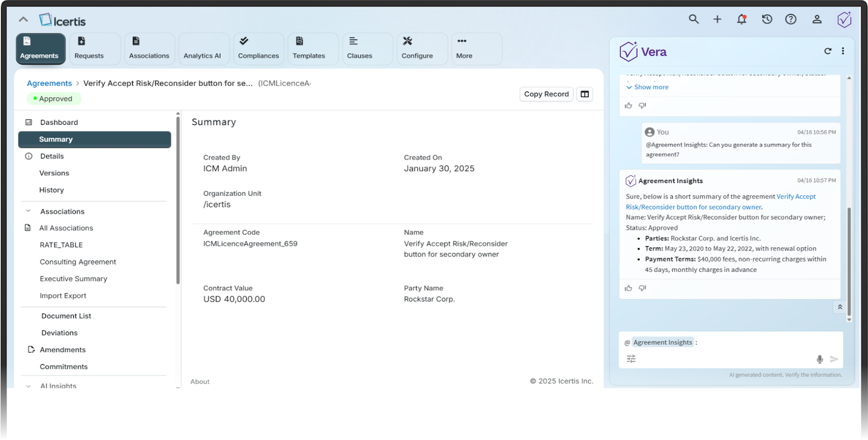
Task: Click the Agreement Insights tag in input
Action: coord(663,342)
